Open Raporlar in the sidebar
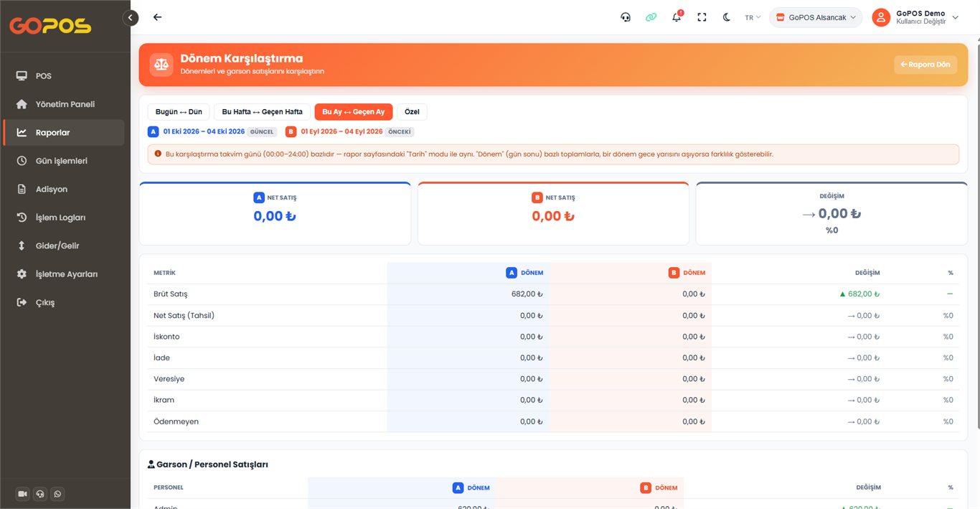Screen dimensions: 980x509 (x=63, y=133)
